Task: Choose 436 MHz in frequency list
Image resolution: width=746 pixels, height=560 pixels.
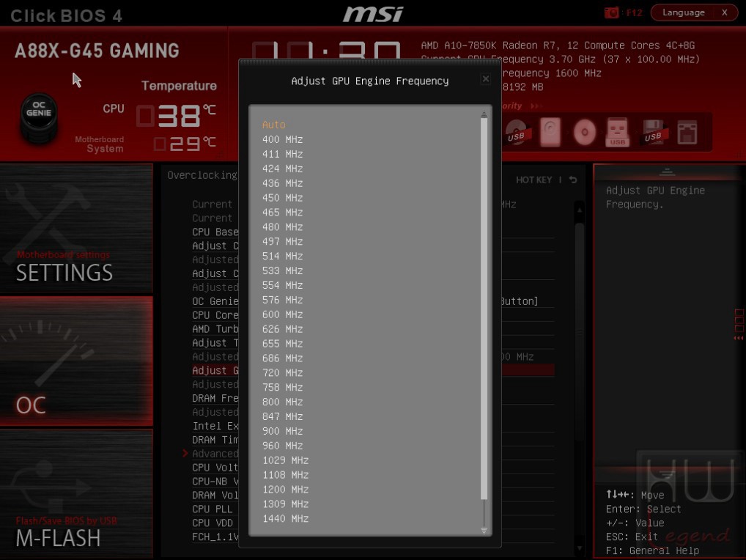Action: point(282,183)
